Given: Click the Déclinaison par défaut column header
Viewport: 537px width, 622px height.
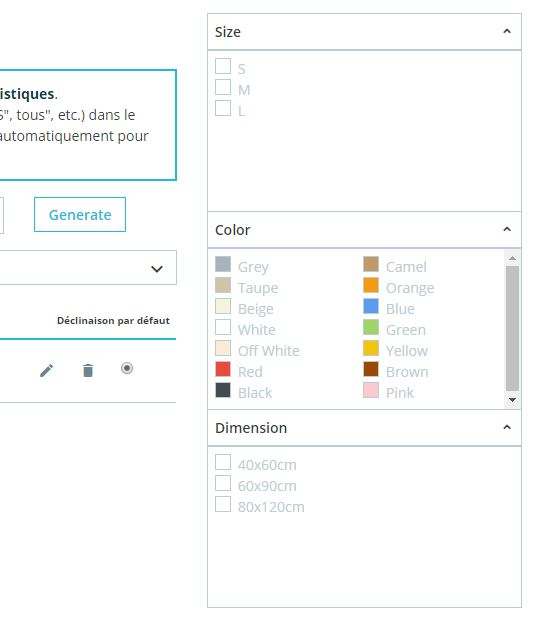Looking at the screenshot, I should coord(113,321).
